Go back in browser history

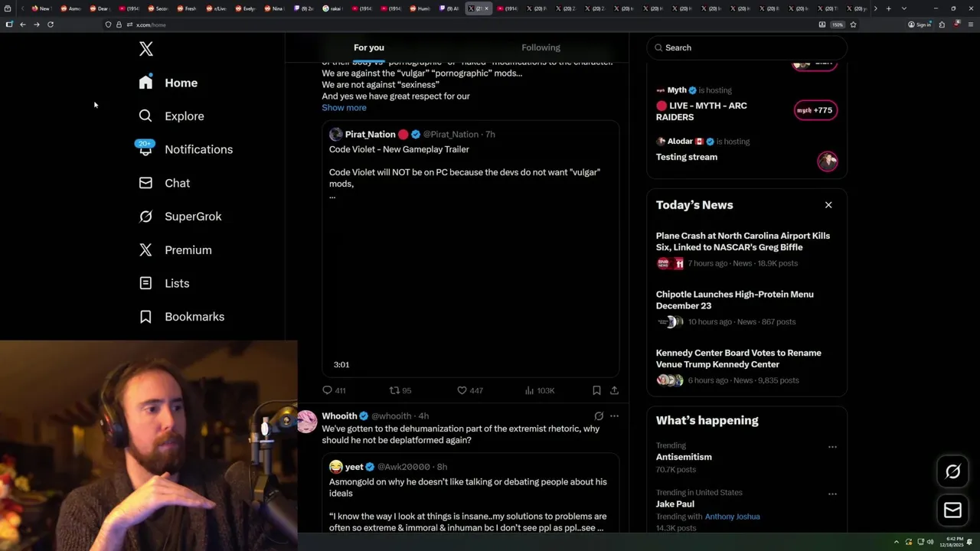pos(23,24)
